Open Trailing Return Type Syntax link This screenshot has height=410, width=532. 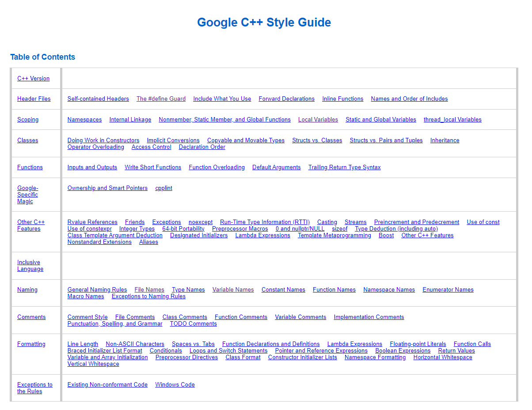pyautogui.click(x=344, y=167)
